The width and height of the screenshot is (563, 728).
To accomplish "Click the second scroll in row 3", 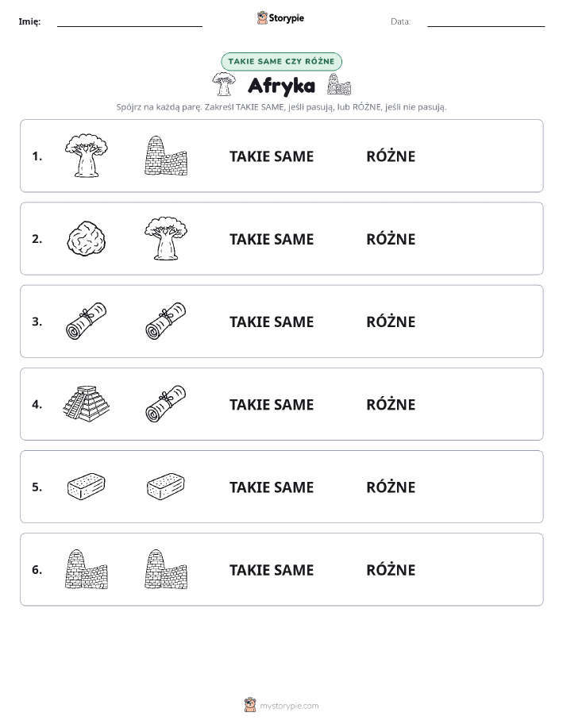I will 166,322.
